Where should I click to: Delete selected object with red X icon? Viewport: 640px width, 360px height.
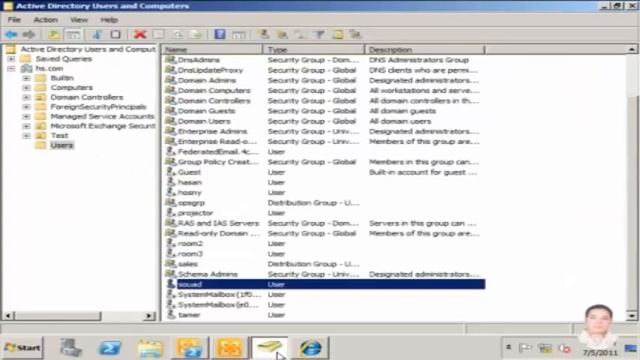click(x=140, y=35)
